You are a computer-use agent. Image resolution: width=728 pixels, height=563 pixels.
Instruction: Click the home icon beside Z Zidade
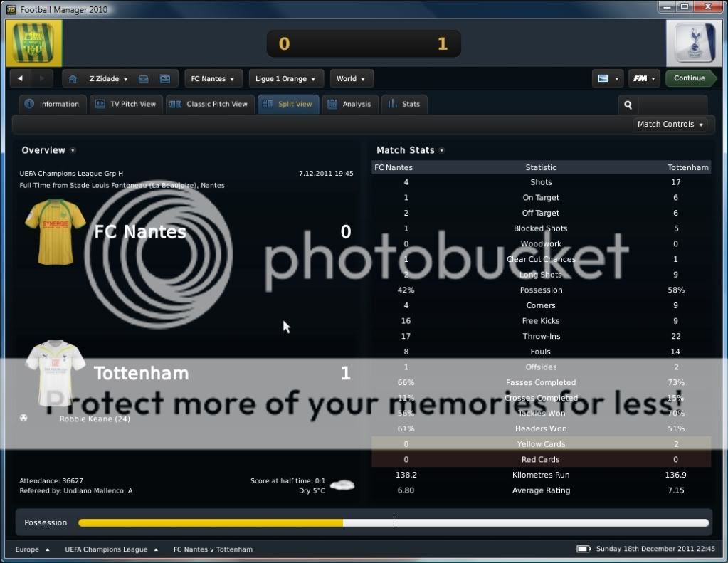[x=73, y=79]
